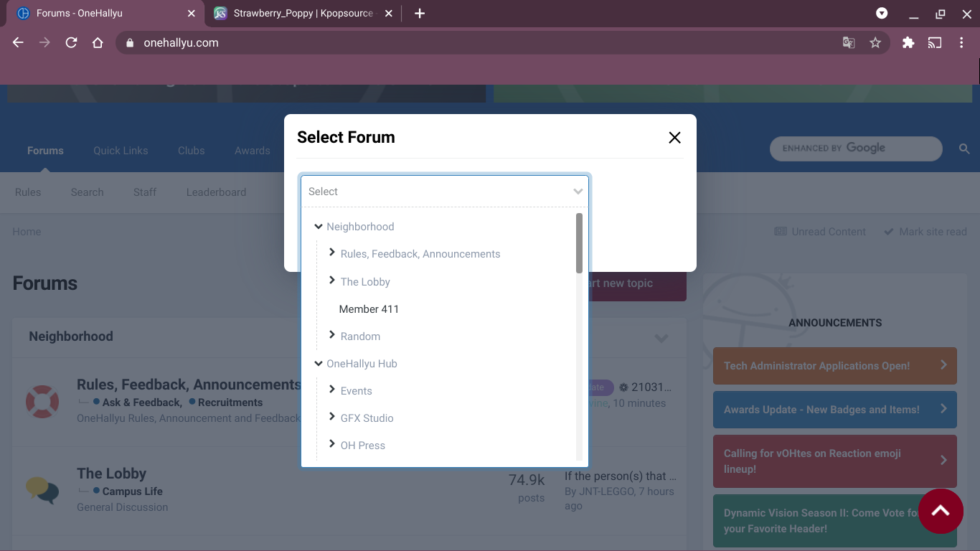Open the Ask & Feedback subforum

tap(141, 402)
